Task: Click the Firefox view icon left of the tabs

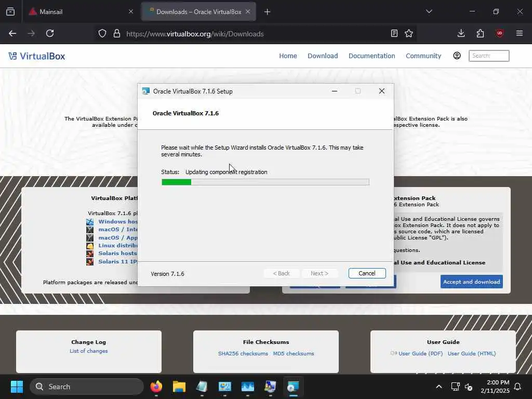Action: click(x=10, y=11)
